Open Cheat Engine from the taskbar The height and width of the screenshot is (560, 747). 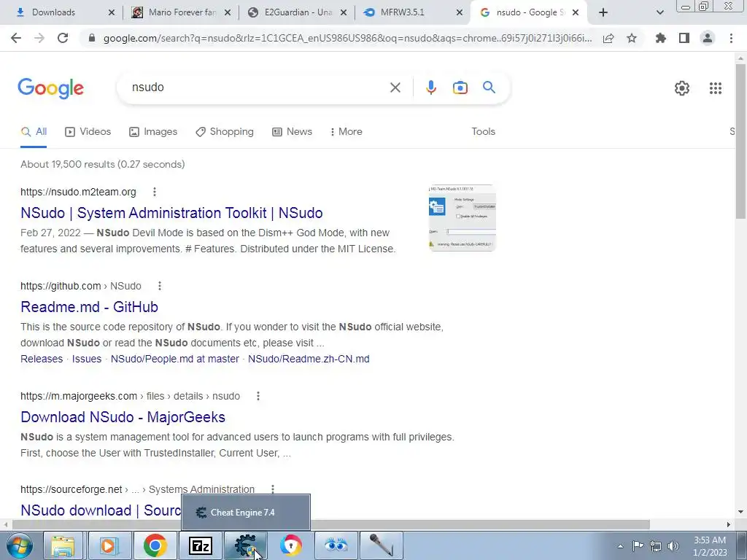[245, 545]
